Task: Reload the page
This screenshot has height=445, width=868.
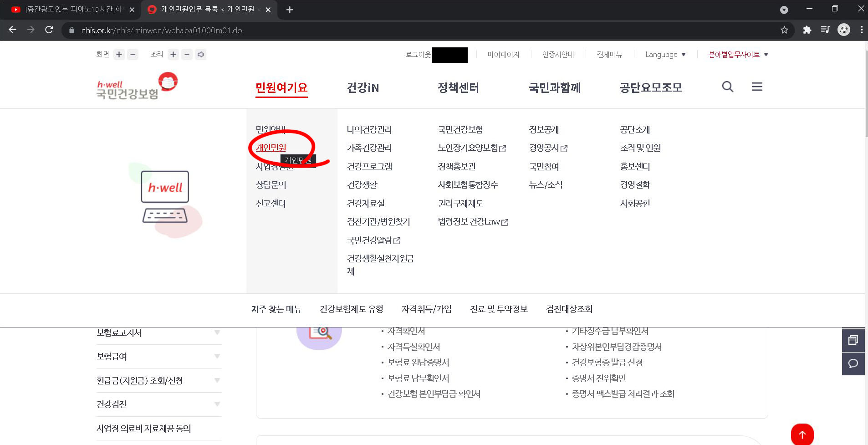Action: 49,30
